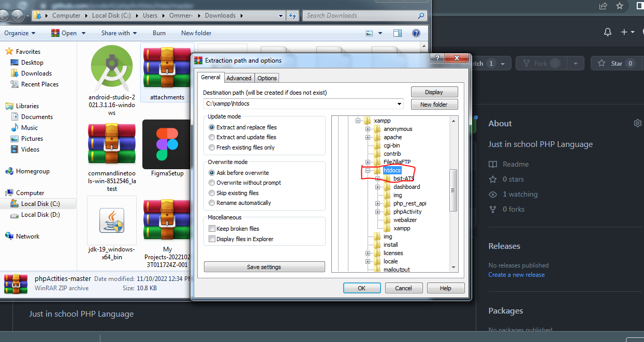Click New folder button in dialog

434,105
